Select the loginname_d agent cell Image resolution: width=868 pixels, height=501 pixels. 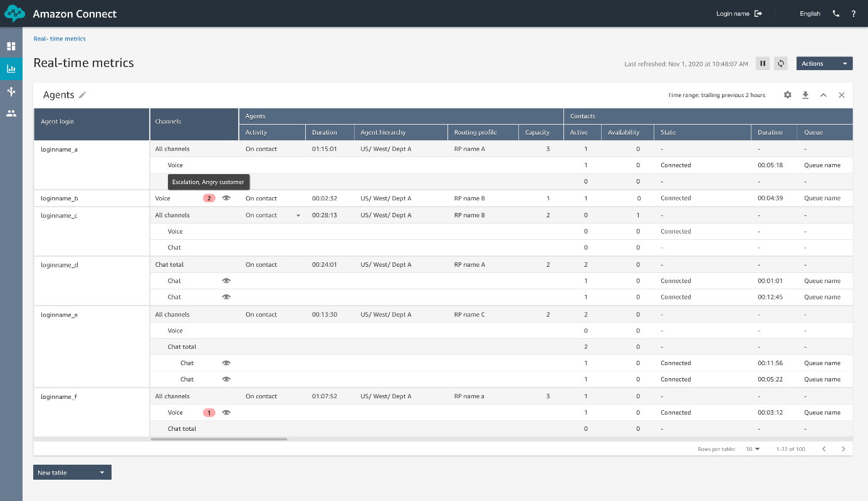pos(92,281)
